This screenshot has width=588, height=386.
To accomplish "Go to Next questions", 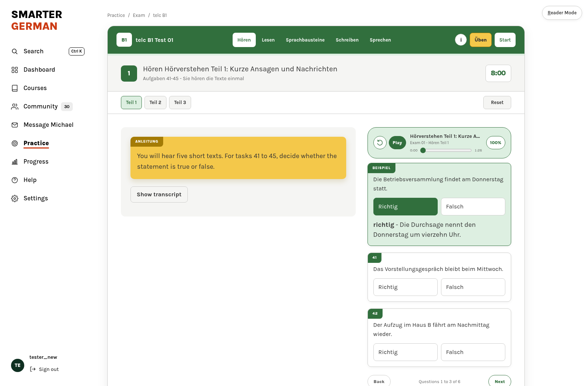I will 500,381.
